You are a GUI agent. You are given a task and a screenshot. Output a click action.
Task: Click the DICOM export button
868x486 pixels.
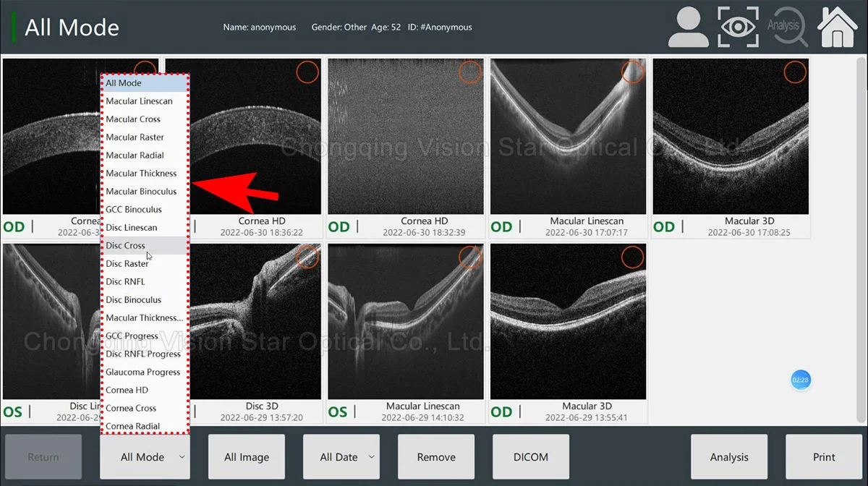tap(530, 457)
